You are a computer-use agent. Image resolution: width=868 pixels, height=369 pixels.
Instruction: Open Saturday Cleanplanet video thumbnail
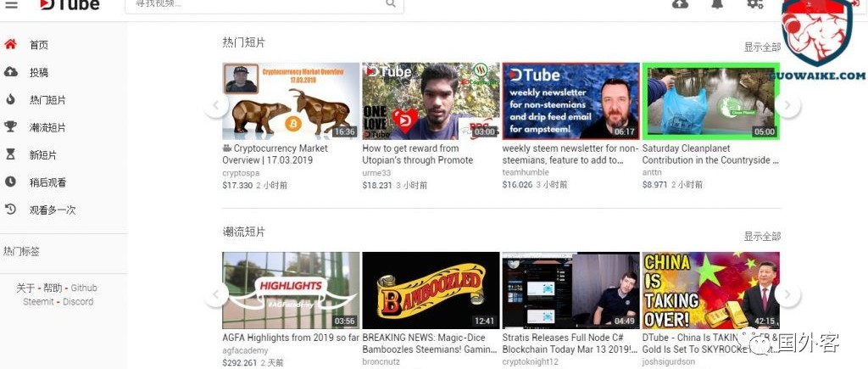[711, 101]
